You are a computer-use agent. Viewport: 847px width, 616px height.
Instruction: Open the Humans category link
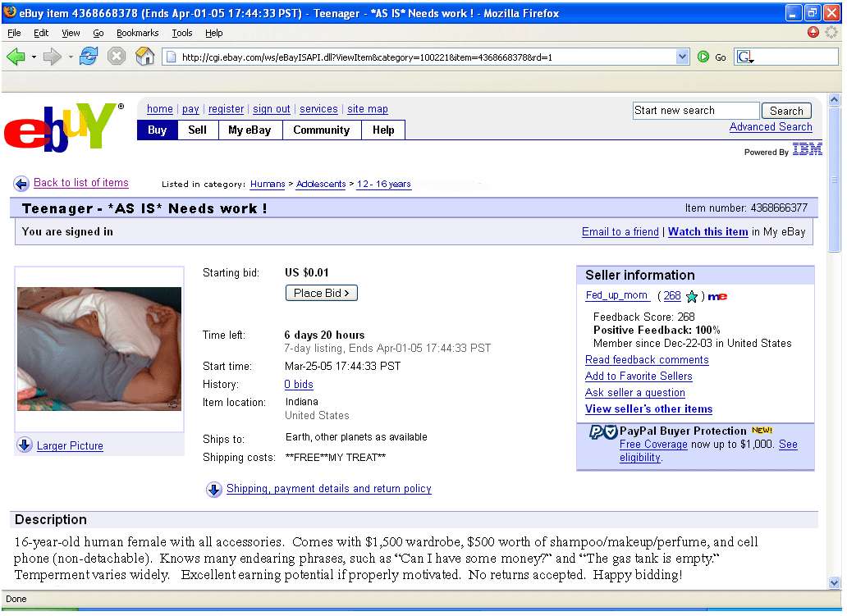click(268, 184)
